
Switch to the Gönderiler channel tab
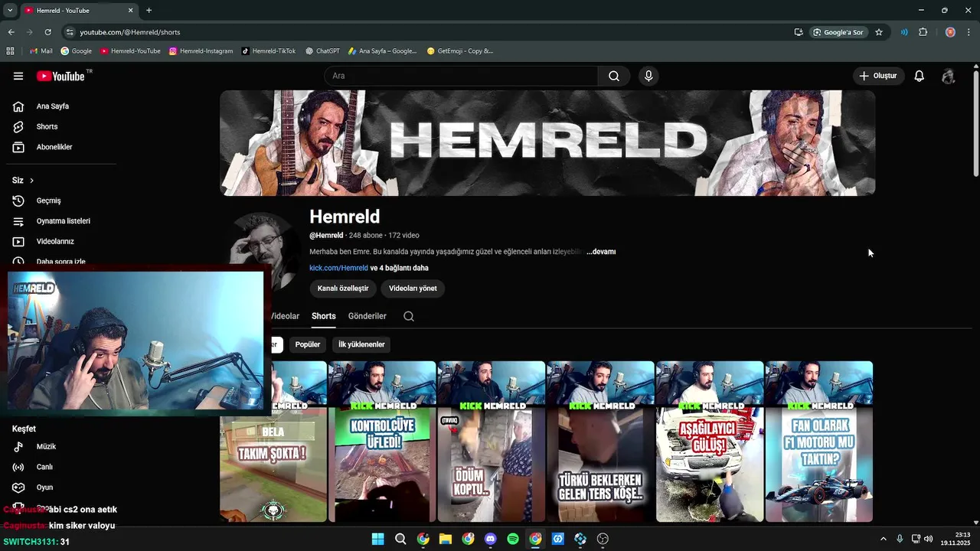(x=367, y=316)
